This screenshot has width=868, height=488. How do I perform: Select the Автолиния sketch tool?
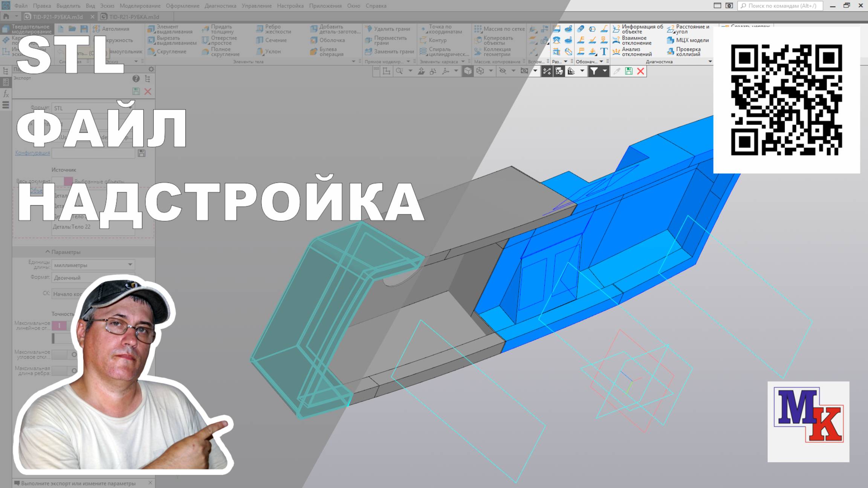click(115, 29)
